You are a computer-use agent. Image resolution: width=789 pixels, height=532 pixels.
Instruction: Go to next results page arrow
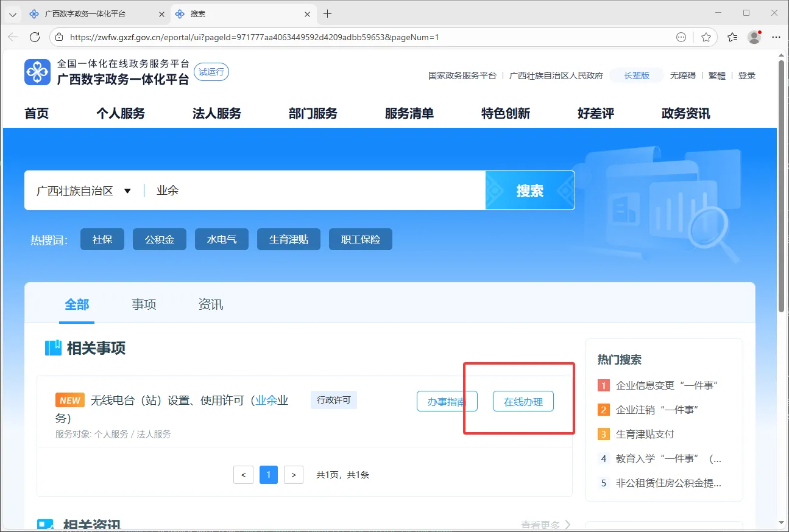coord(294,475)
